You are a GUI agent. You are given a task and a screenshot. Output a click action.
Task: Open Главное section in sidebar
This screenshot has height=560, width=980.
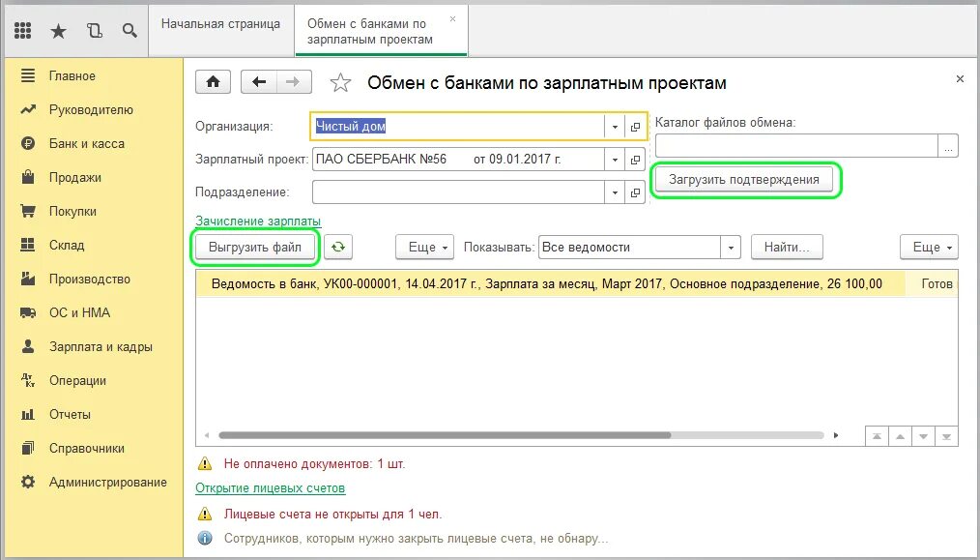coord(93,75)
